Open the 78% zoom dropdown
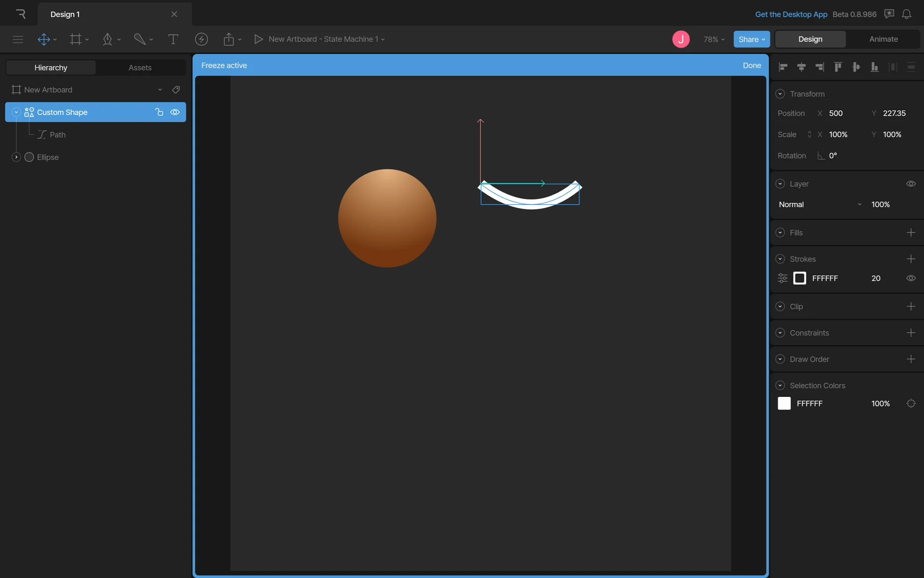924x578 pixels. tap(714, 39)
